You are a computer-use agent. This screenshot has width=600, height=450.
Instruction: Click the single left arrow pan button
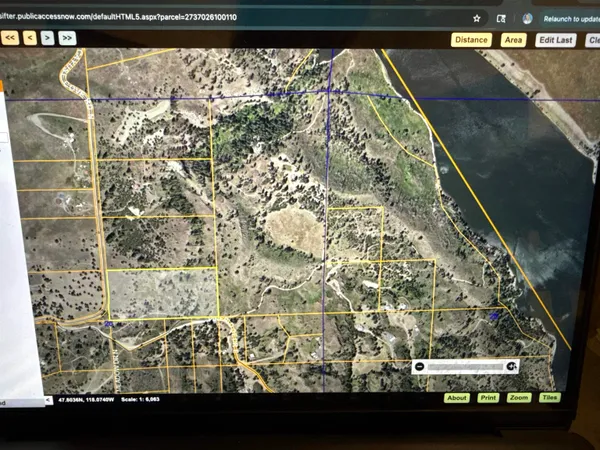[x=30, y=37]
